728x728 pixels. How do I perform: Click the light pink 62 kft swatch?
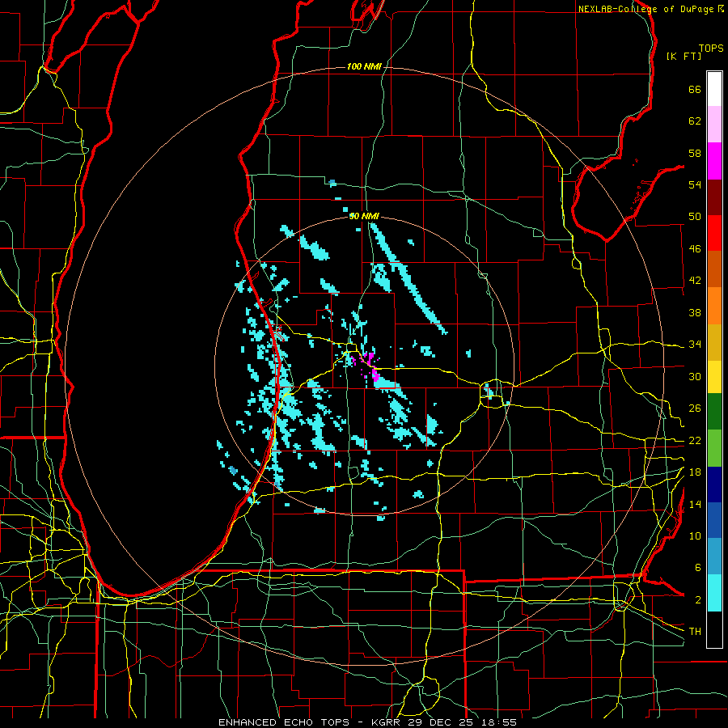(714, 125)
